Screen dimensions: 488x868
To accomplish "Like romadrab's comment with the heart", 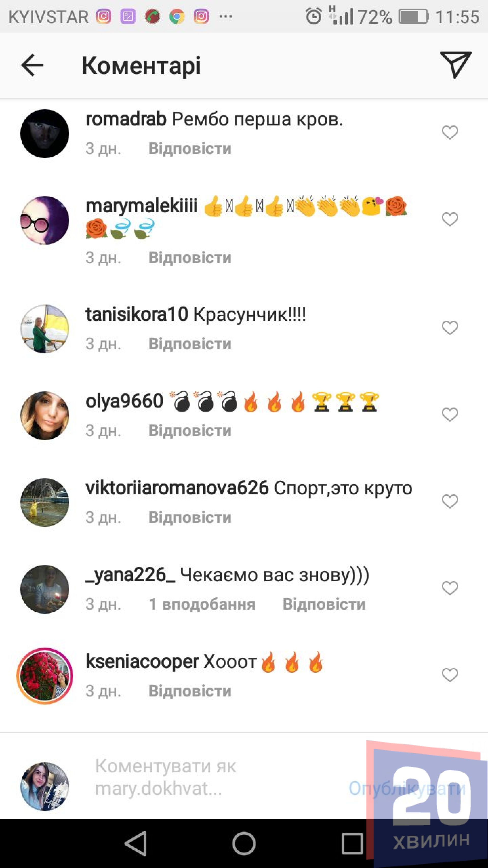I will [x=450, y=133].
